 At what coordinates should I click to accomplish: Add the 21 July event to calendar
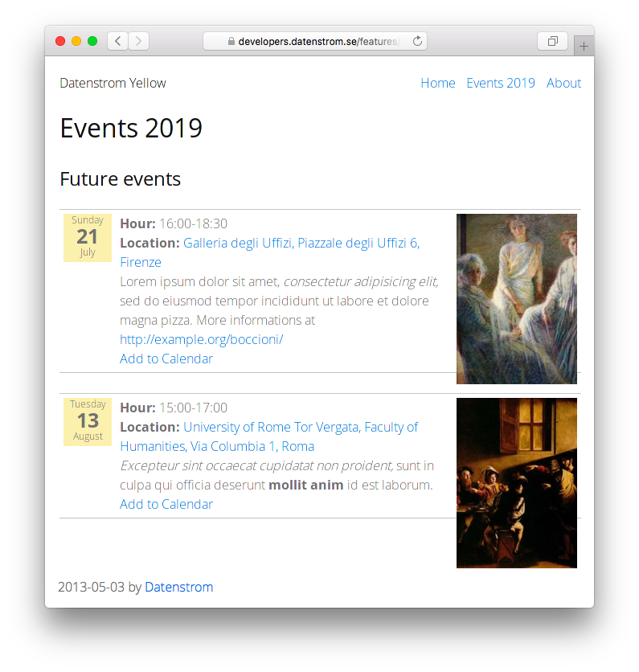click(166, 359)
